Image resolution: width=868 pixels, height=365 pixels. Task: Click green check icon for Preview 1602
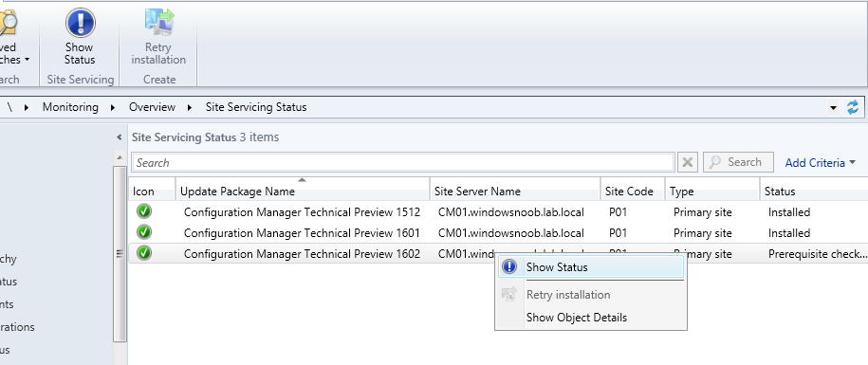[x=144, y=253]
